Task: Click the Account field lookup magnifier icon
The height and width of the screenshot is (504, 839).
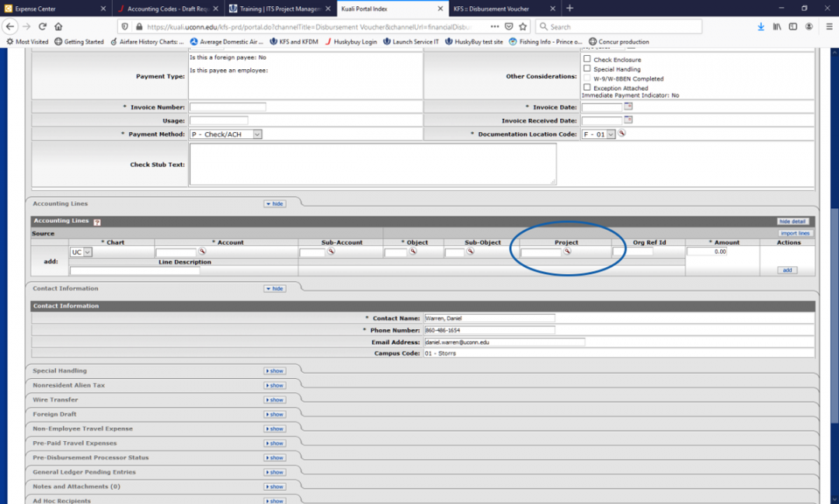Action: click(202, 252)
